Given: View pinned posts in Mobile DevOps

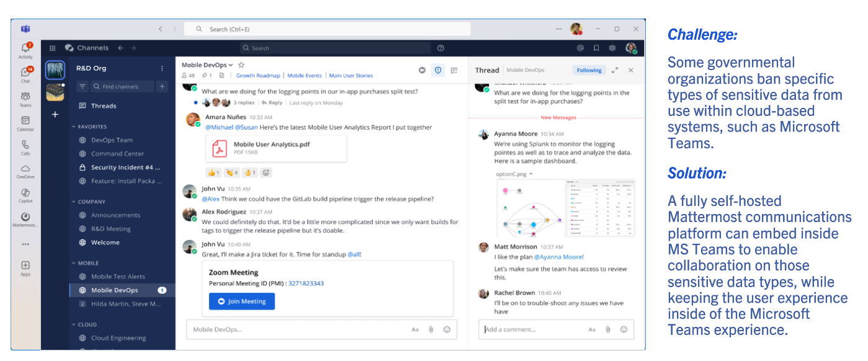Looking at the screenshot, I should pos(205,74).
